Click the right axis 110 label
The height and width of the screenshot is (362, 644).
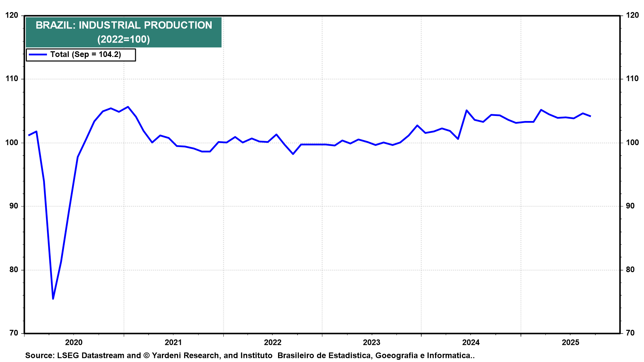coord(632,79)
